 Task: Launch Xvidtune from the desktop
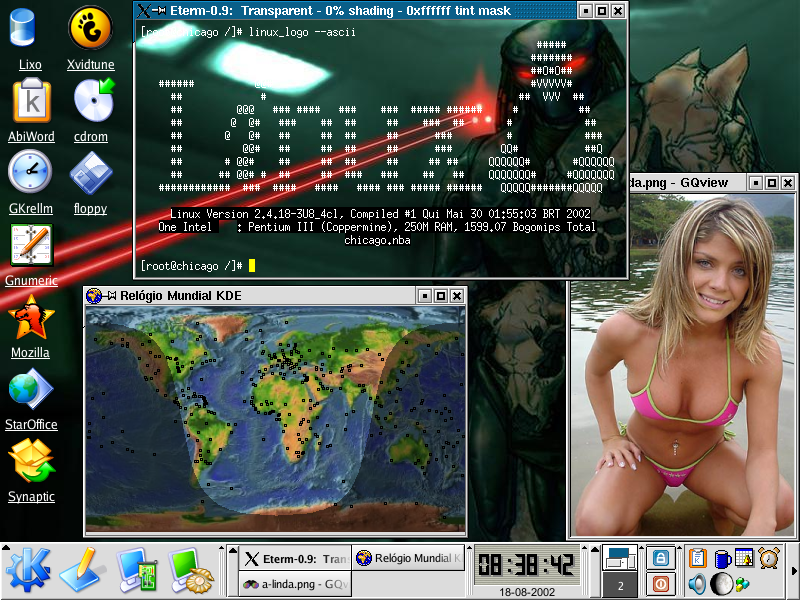point(90,29)
